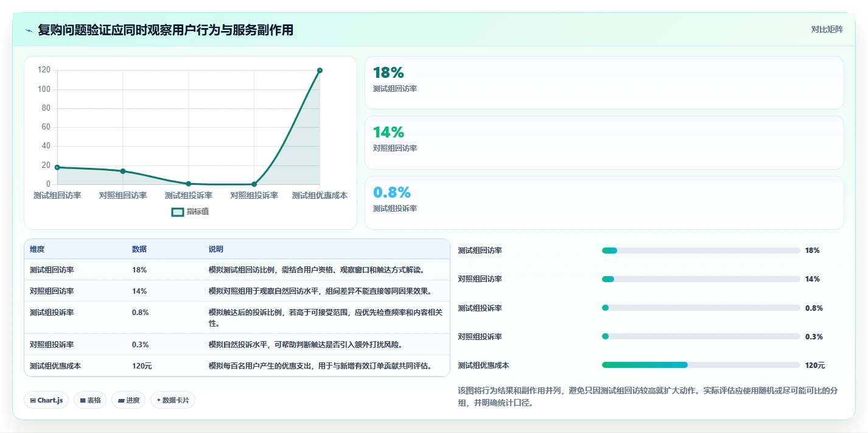
Task: Click the 0.8% value beside the progress bar
Action: click(814, 308)
